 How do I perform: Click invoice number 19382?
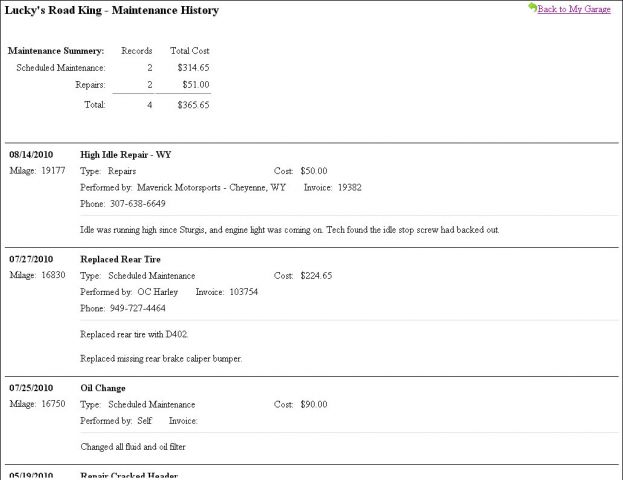click(x=350, y=188)
